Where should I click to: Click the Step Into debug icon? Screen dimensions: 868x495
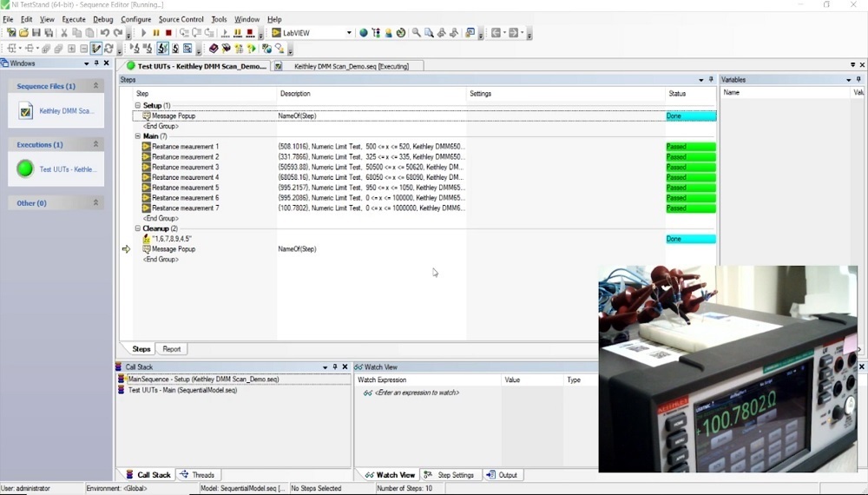tap(184, 33)
